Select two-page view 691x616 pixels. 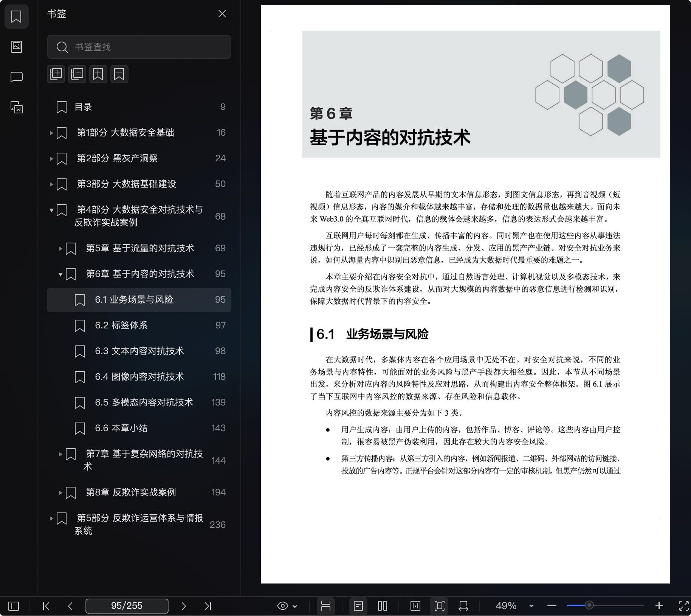[x=383, y=606]
